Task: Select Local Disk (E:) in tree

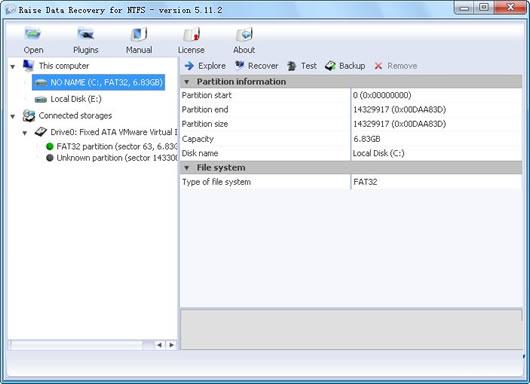Action: pos(76,99)
